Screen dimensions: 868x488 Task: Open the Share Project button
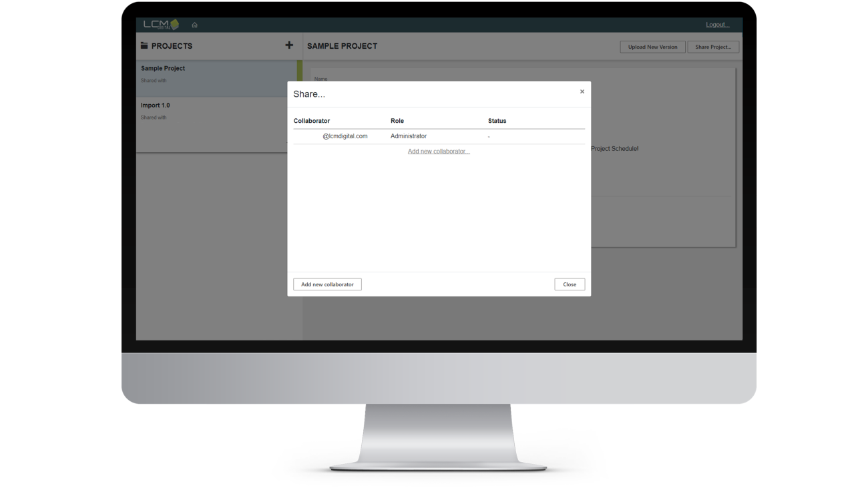pos(713,47)
